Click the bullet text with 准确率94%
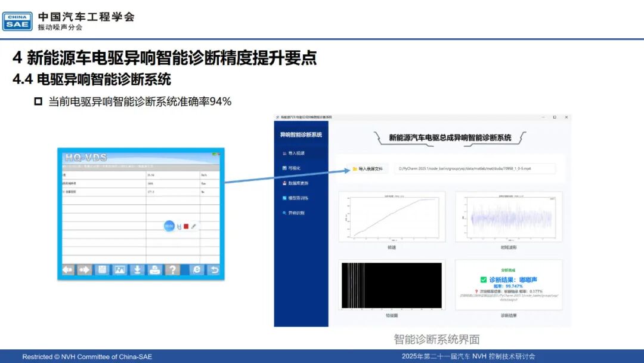The image size is (644, 363). coord(140,101)
